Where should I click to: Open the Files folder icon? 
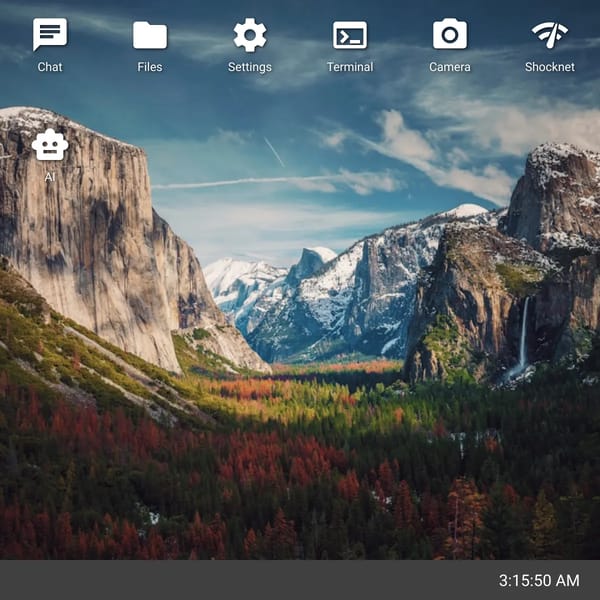(x=150, y=35)
